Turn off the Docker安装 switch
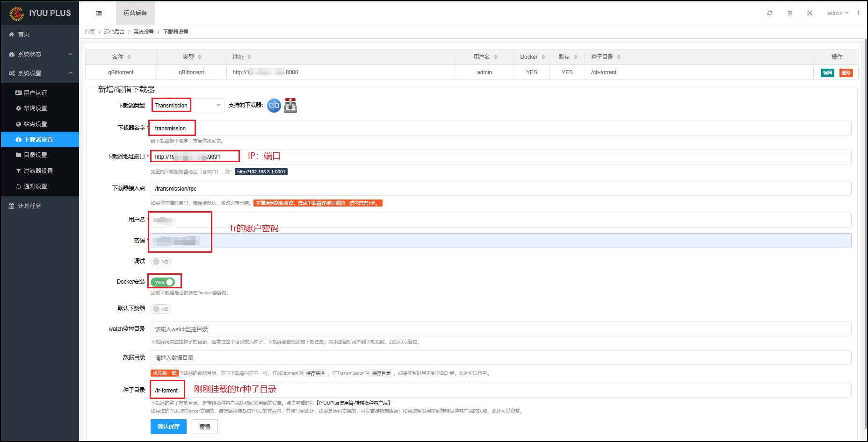The height and width of the screenshot is (442, 868). (x=163, y=282)
